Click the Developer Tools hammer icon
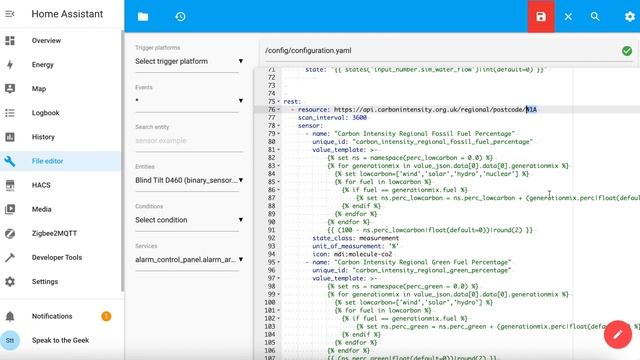The image size is (640, 360). pyautogui.click(x=10, y=257)
